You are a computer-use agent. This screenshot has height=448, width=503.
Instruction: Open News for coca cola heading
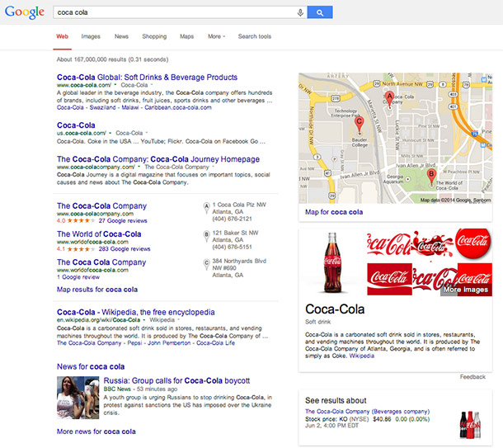[91, 367]
